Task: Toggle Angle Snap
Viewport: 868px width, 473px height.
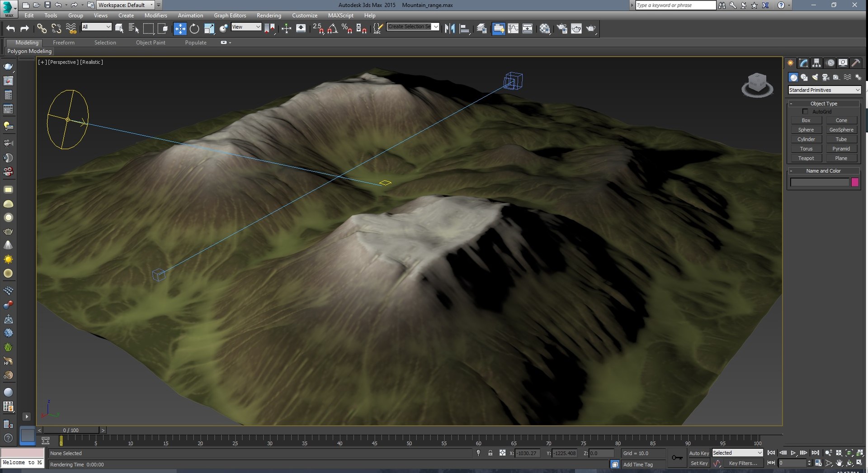Action: point(332,28)
